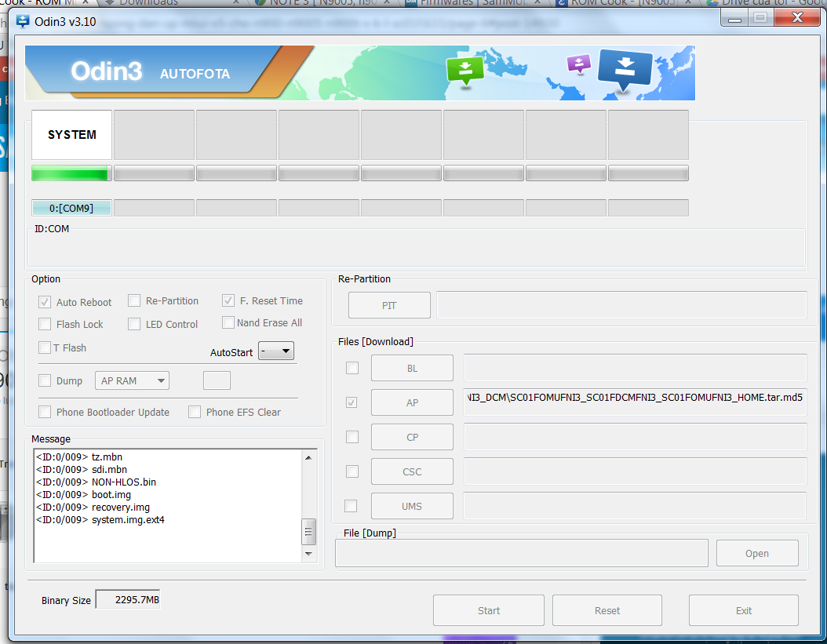Click the Message log scroll up arrow
827x644 pixels.
308,457
